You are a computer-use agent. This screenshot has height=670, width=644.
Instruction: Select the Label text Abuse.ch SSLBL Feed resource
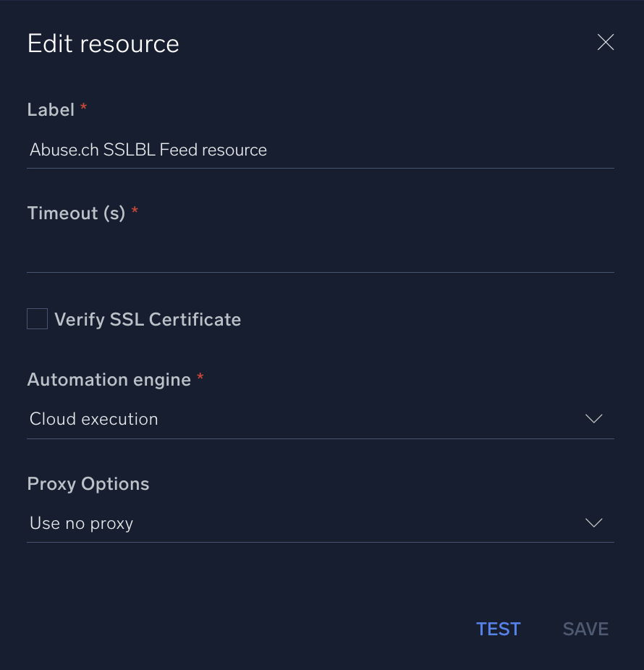(148, 150)
